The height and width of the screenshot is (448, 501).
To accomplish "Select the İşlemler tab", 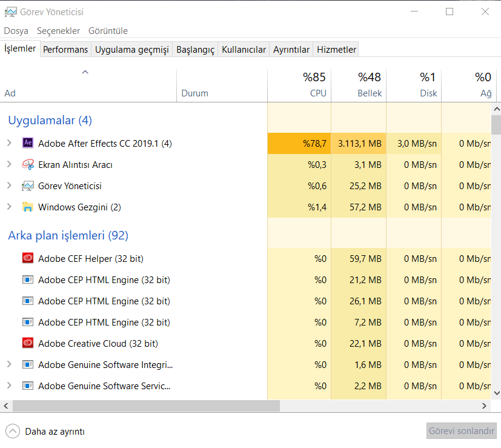I will coord(20,48).
